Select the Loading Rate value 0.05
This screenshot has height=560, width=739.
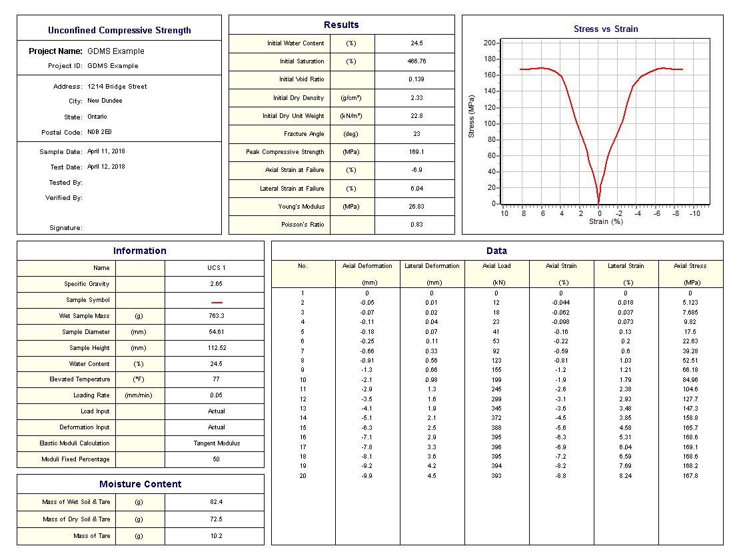(x=216, y=395)
